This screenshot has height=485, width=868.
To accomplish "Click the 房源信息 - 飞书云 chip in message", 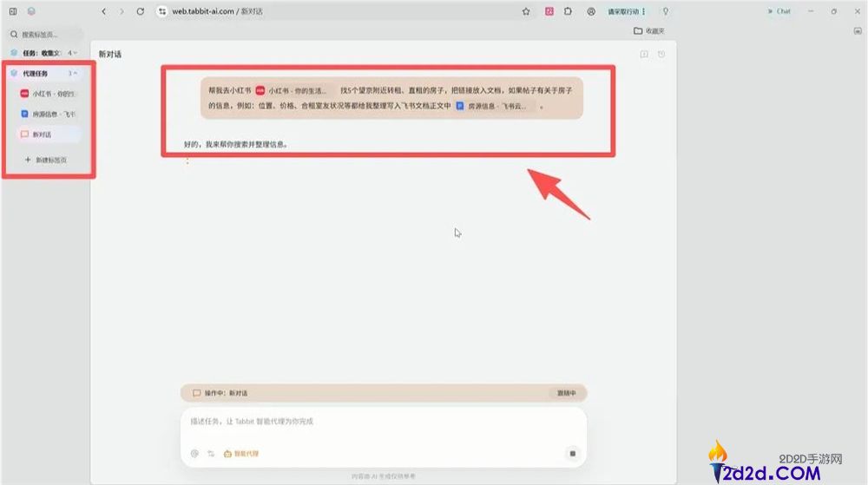I will click(x=495, y=106).
